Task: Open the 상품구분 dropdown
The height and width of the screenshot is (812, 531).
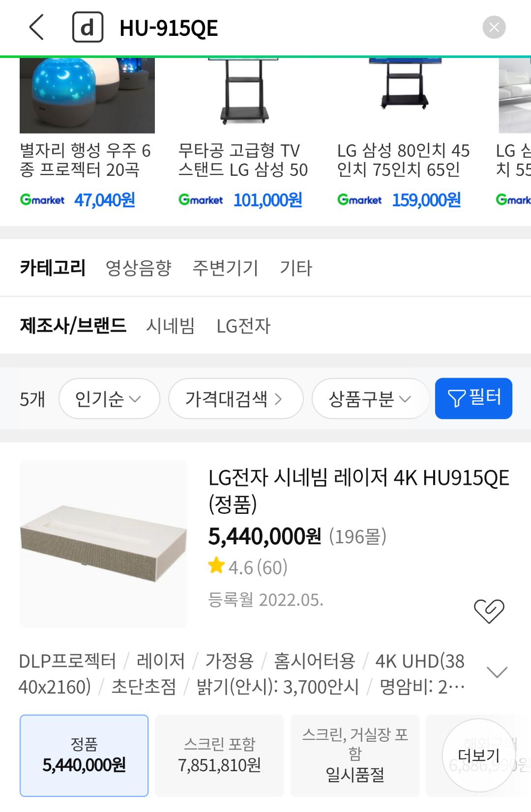Action: pos(371,398)
